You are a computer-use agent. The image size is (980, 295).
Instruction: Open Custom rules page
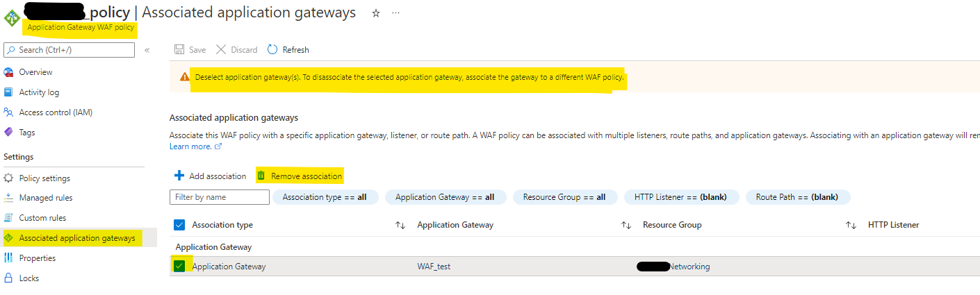click(x=42, y=218)
